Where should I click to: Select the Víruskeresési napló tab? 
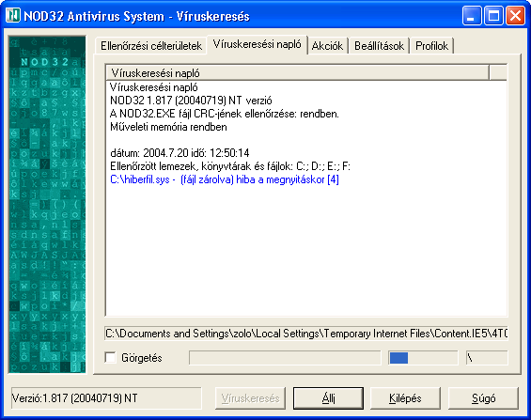pyautogui.click(x=257, y=44)
